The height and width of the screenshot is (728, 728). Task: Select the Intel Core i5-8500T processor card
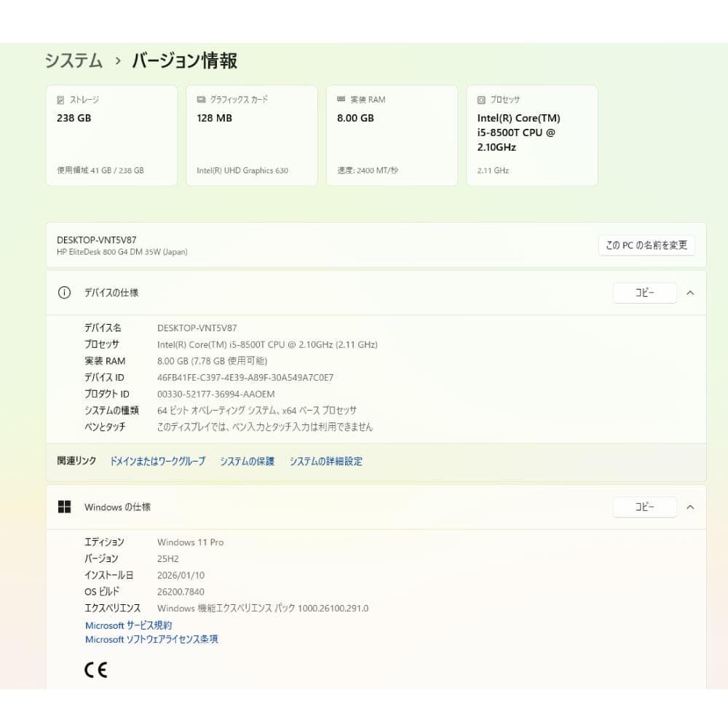coord(531,135)
